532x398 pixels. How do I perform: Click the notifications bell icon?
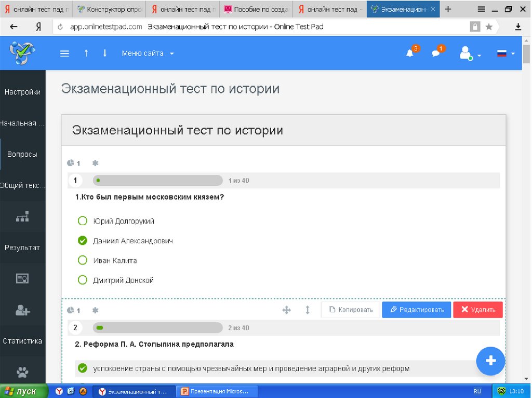[410, 53]
